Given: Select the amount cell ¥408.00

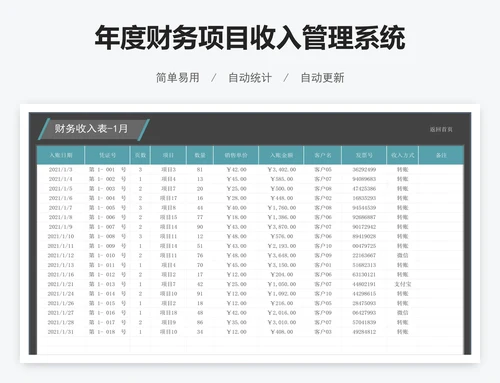Looking at the screenshot, I should 282,332.
